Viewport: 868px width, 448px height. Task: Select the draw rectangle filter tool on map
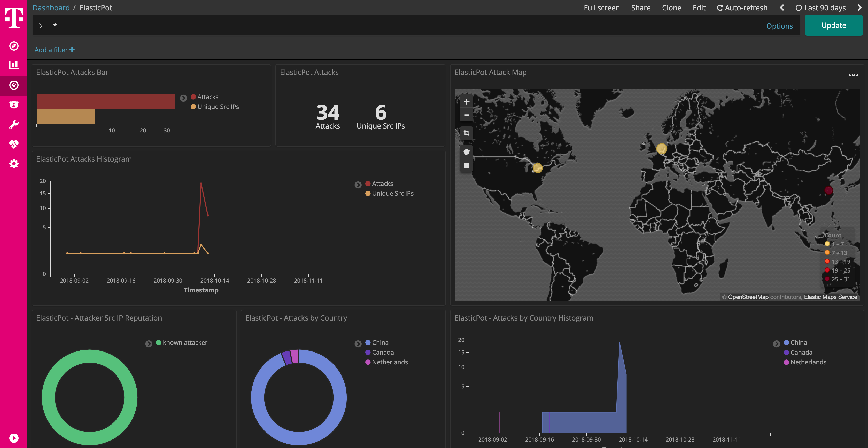[466, 165]
